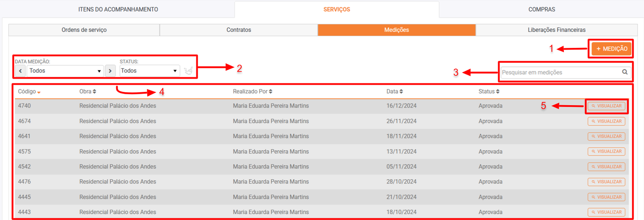
Task: Open the Itens do Acompanhamento tab
Action: 118,9
